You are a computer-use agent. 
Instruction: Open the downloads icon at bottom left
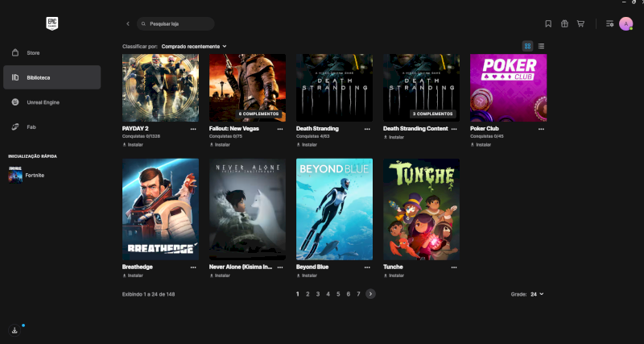pos(14,330)
